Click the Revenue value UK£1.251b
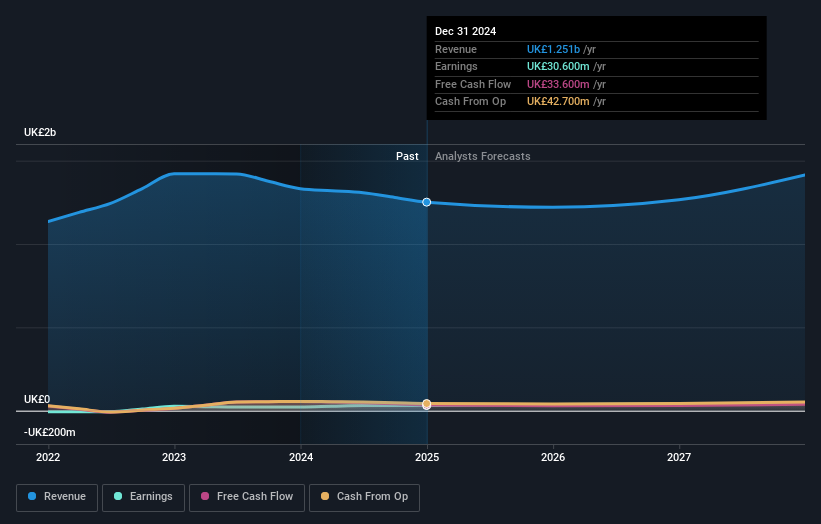Screen dimensions: 821x524 point(553,49)
